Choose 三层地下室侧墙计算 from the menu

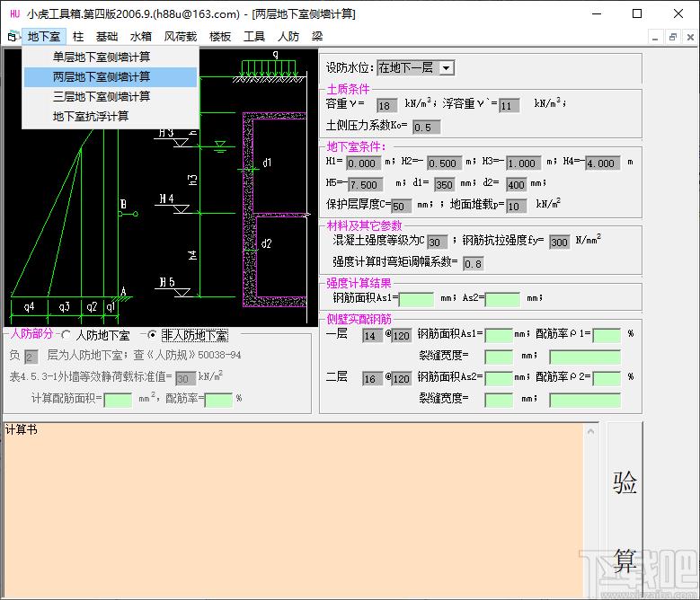[x=111, y=96]
